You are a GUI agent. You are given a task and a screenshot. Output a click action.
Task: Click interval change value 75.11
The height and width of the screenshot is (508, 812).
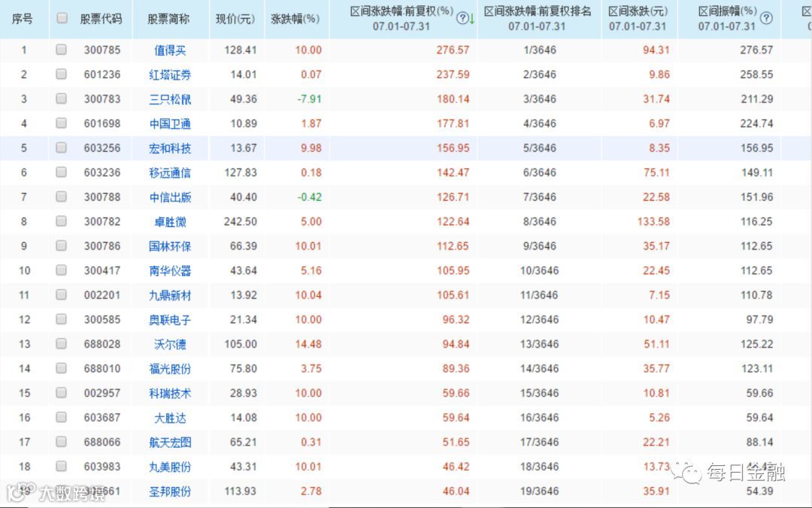[656, 172]
